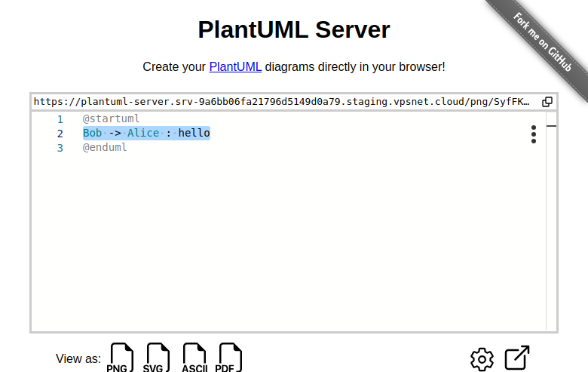The height and width of the screenshot is (372, 588).
Task: View the diagram as PDF
Action: coord(229,358)
